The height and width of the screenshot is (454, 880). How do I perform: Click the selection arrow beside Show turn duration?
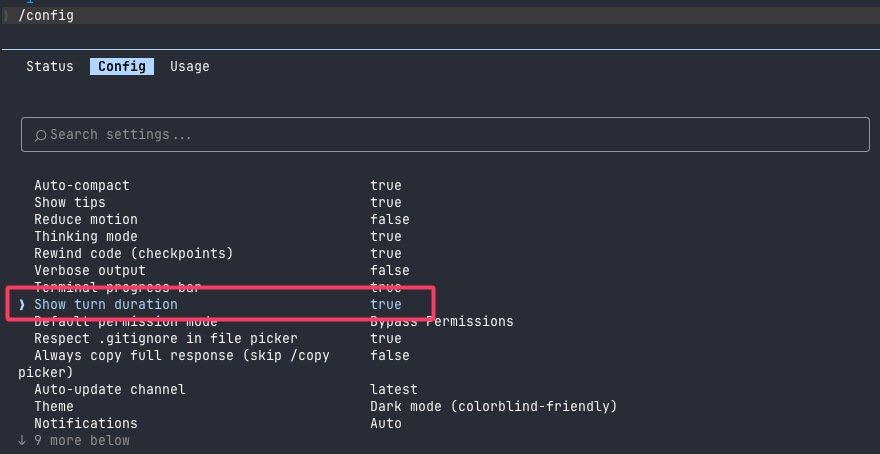click(x=22, y=305)
